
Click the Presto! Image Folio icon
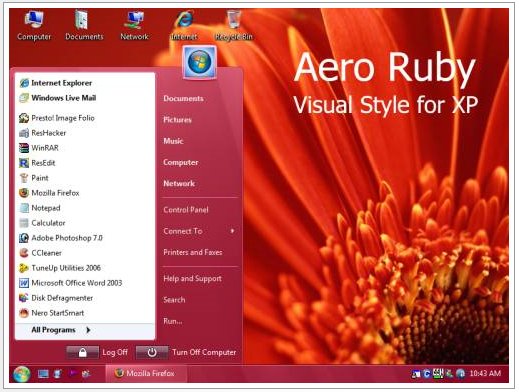pos(24,118)
